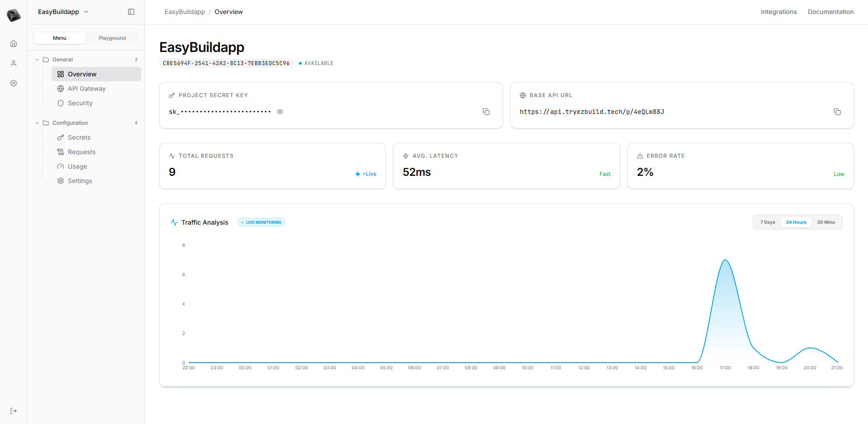Click the EasyBuildapp breadcrumb link
Viewport: 868px width, 424px height.
(185, 12)
